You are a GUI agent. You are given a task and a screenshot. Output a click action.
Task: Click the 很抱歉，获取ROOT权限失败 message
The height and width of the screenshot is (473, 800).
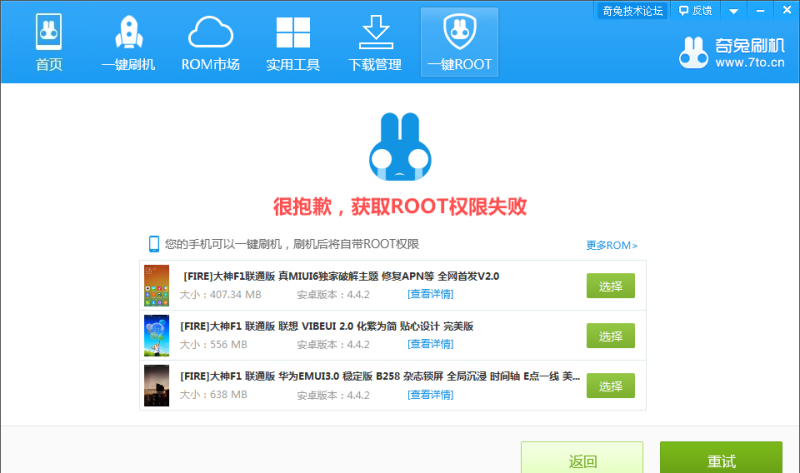coord(400,206)
